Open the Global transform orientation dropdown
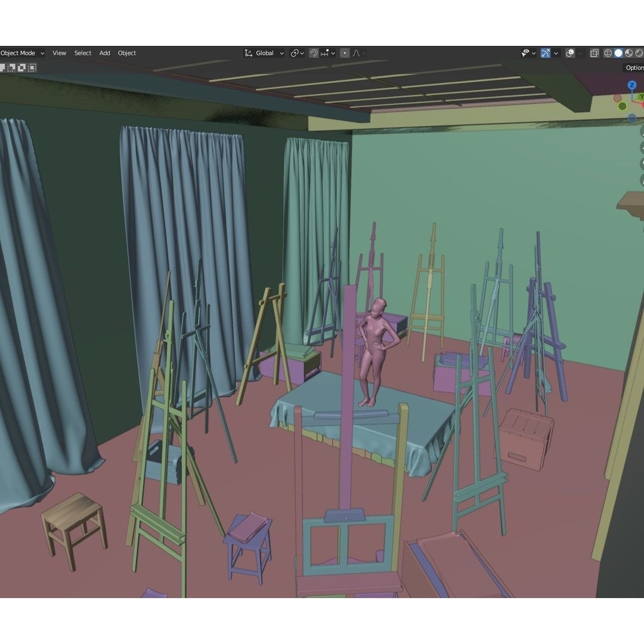 [x=265, y=52]
